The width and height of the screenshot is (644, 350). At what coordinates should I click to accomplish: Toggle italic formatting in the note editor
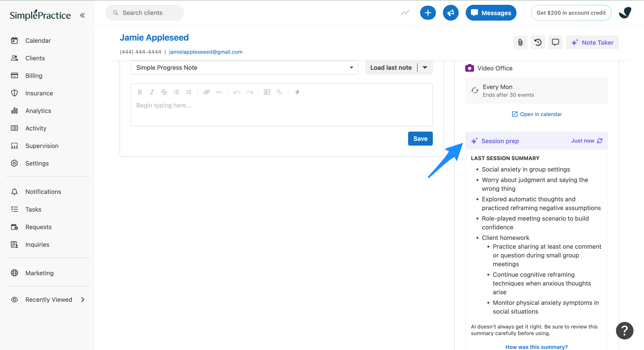click(152, 92)
